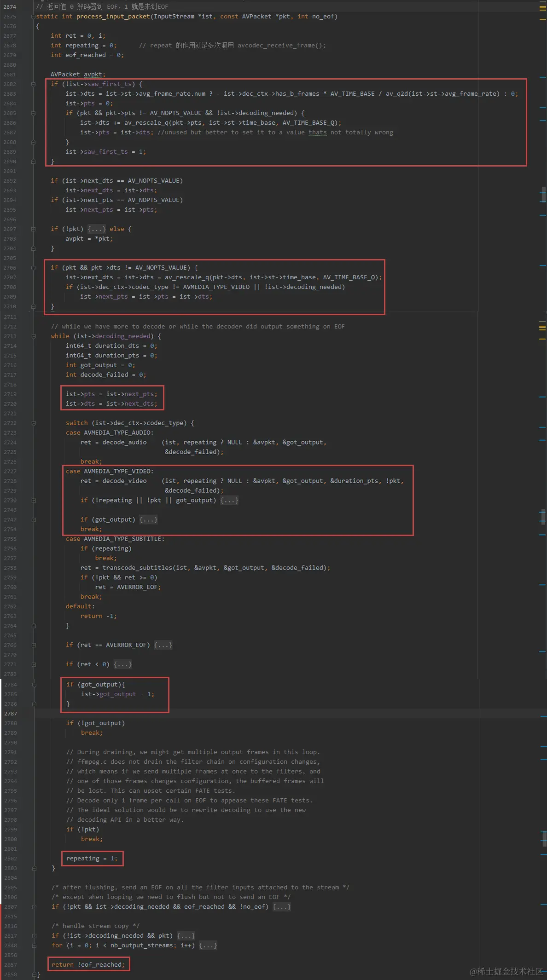The width and height of the screenshot is (547, 980).
Task: Click the process_input_packet function name
Action: pos(113,17)
